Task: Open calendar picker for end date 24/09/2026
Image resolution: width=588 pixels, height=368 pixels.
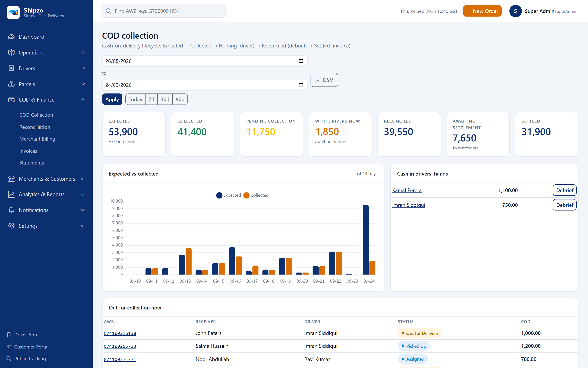Action: click(301, 85)
